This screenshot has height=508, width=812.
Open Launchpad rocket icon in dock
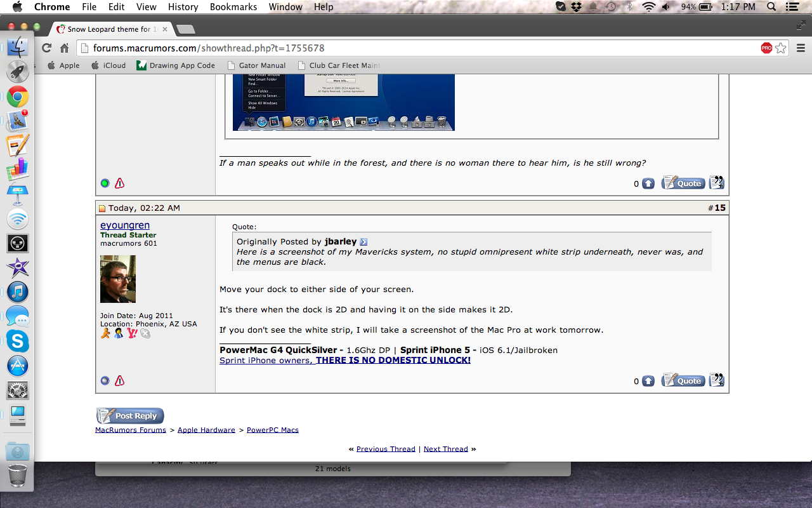point(18,72)
